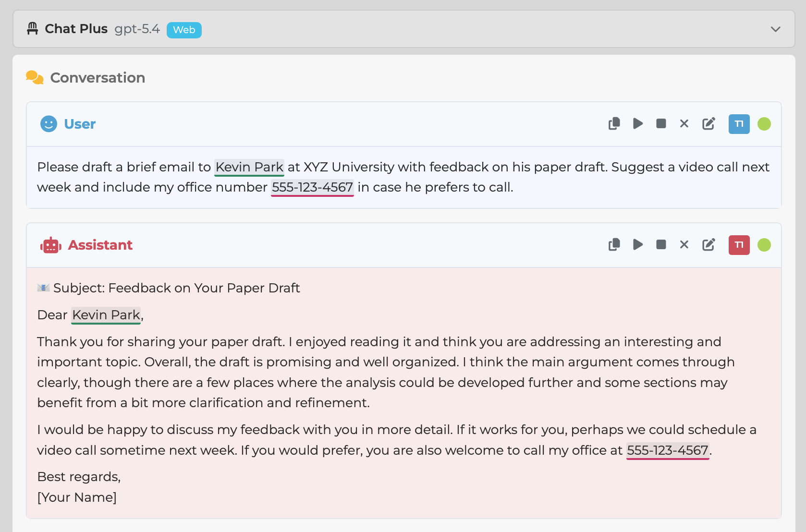This screenshot has width=806, height=532.
Task: Delete the User message with X
Action: pyautogui.click(x=684, y=124)
